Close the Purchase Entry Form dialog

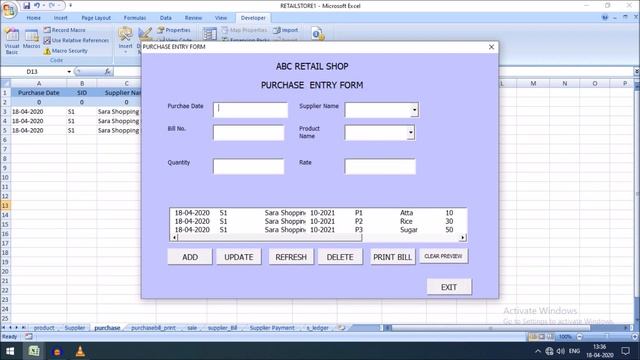click(491, 47)
